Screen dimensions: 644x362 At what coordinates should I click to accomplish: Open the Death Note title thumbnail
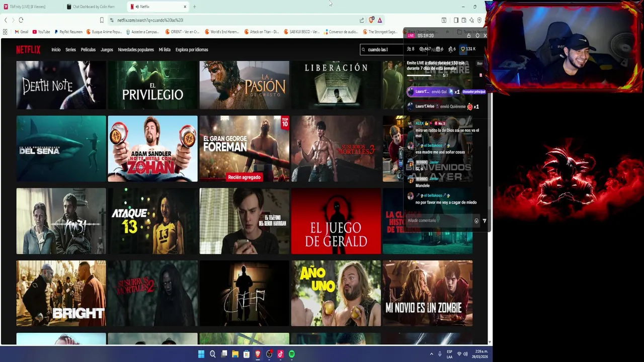point(61,85)
